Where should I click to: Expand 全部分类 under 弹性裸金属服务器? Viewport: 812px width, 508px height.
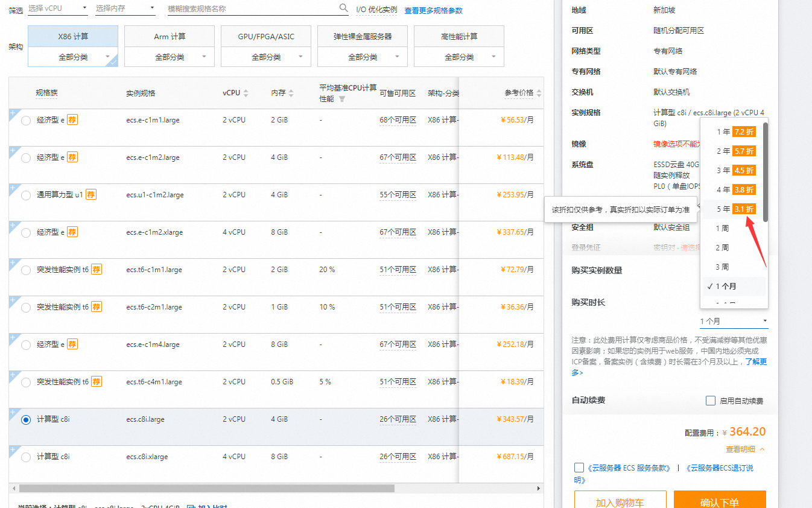pos(363,57)
